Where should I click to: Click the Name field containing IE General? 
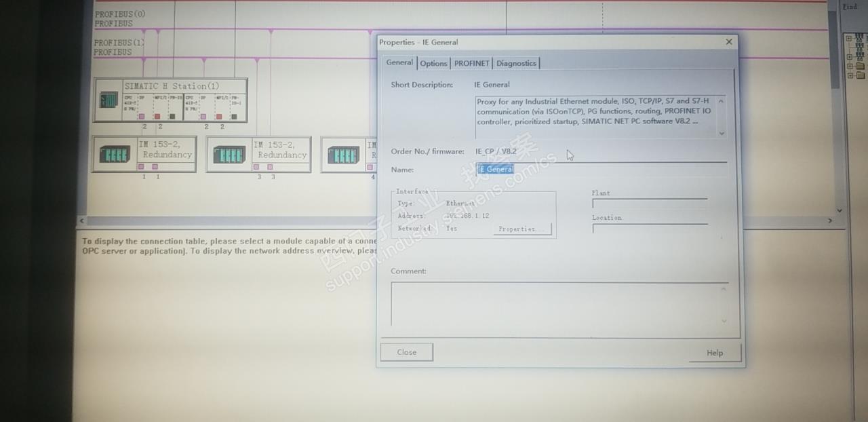601,169
